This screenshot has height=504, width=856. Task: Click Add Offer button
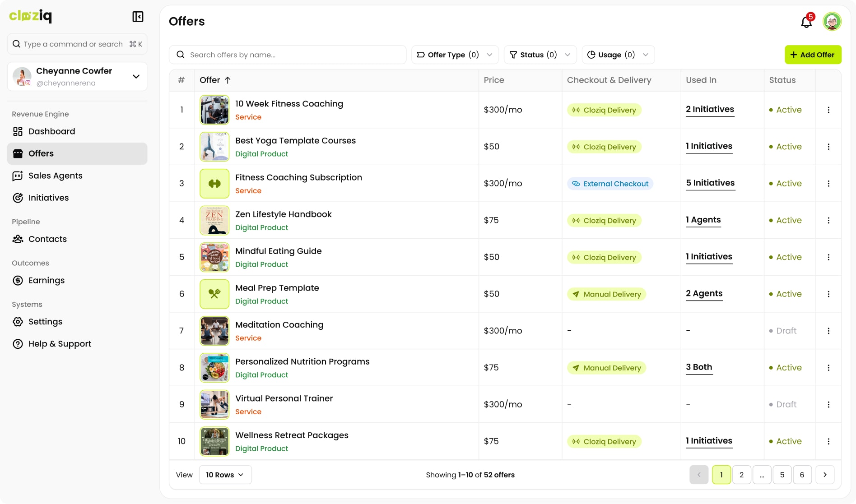813,55
